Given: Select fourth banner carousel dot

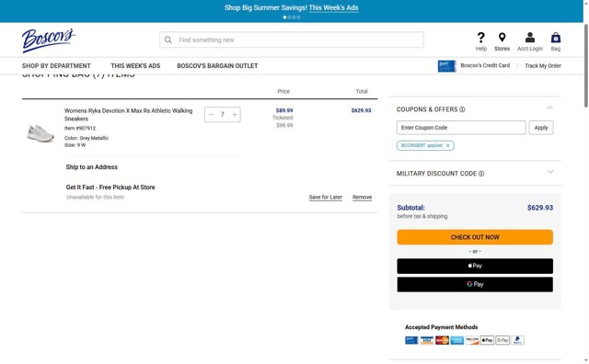Looking at the screenshot, I should point(298,17).
